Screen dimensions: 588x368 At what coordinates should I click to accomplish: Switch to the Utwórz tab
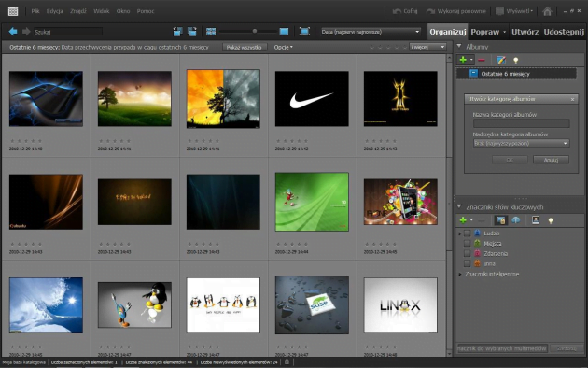pos(525,32)
